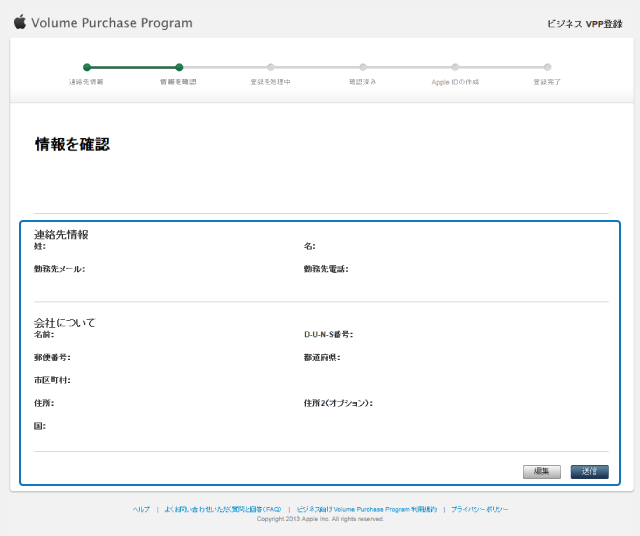Image resolution: width=640 pixels, height=536 pixels.
Task: Click the Volume Purchase Program title
Action: click(112, 23)
